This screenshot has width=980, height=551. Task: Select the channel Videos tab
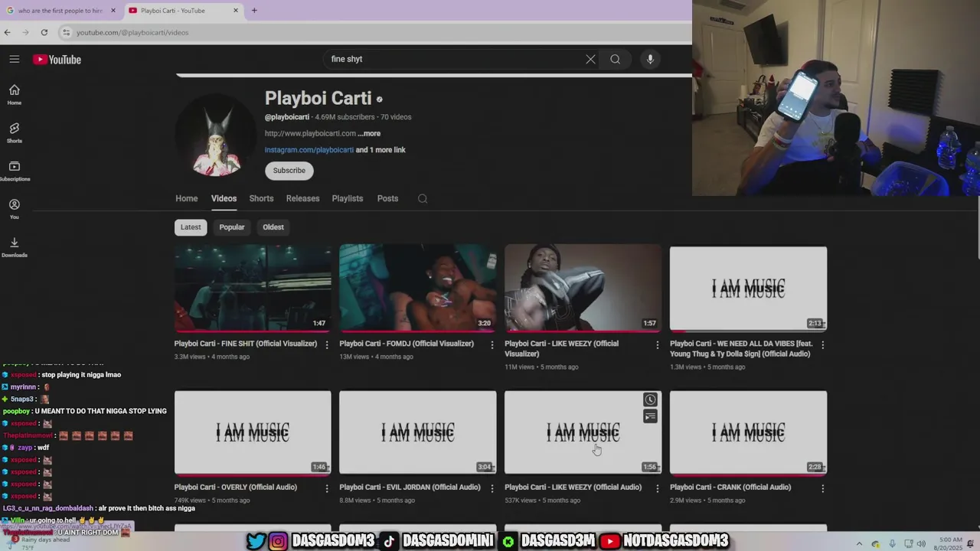click(224, 198)
